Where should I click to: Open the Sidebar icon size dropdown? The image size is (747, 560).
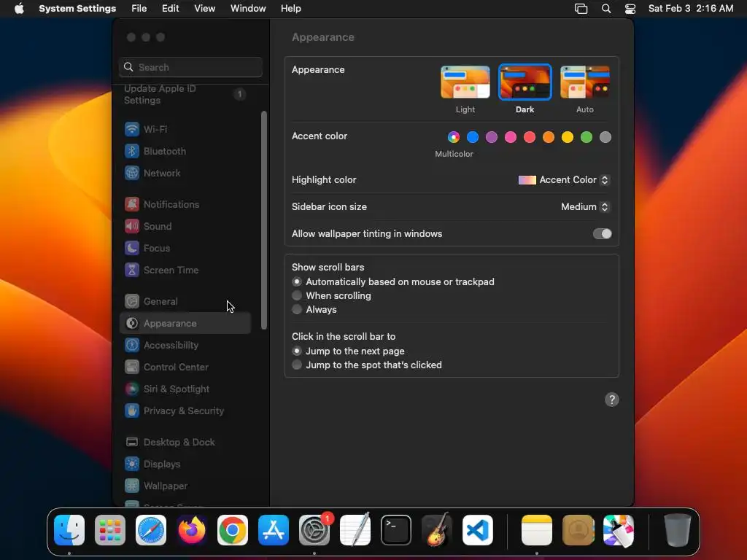point(585,206)
